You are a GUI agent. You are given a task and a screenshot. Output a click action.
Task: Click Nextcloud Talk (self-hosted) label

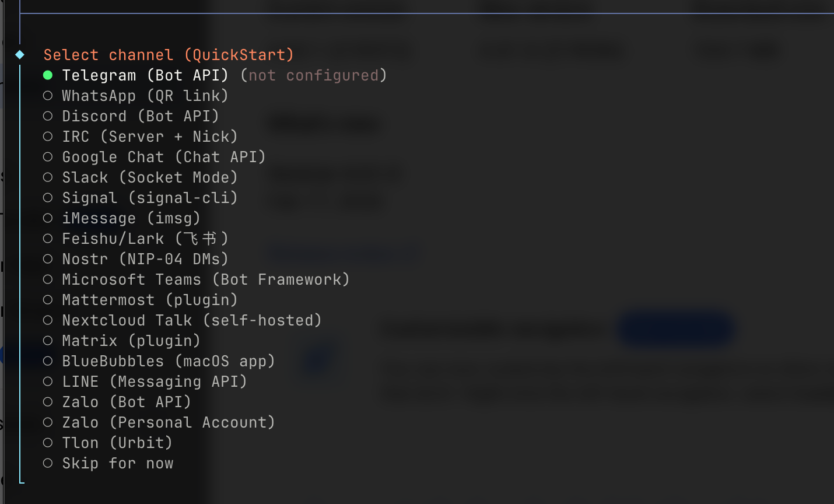pyautogui.click(x=191, y=320)
